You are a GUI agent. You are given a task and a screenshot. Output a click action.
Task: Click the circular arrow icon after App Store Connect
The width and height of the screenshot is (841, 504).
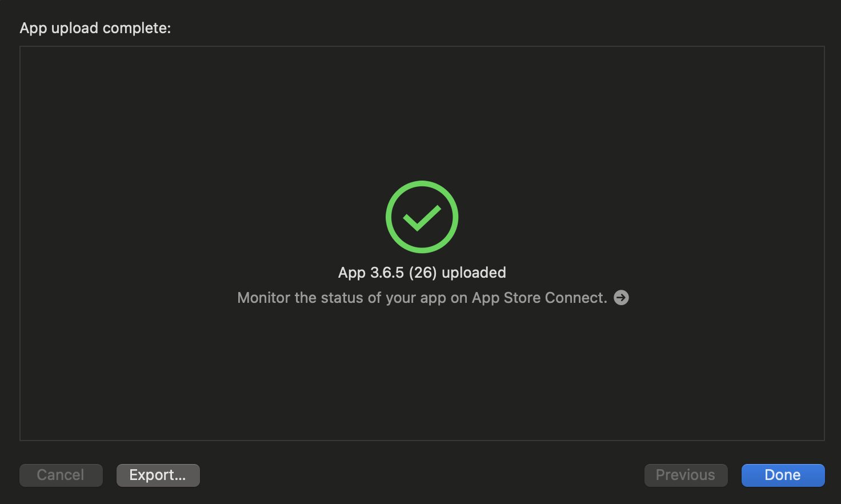pos(621,297)
